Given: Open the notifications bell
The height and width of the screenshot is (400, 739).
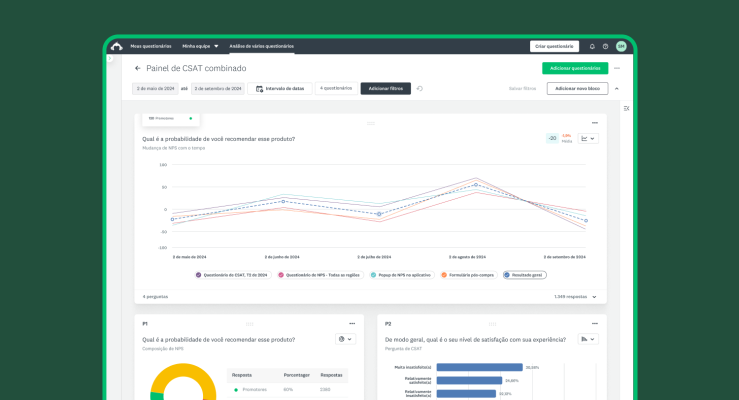Looking at the screenshot, I should [x=592, y=46].
